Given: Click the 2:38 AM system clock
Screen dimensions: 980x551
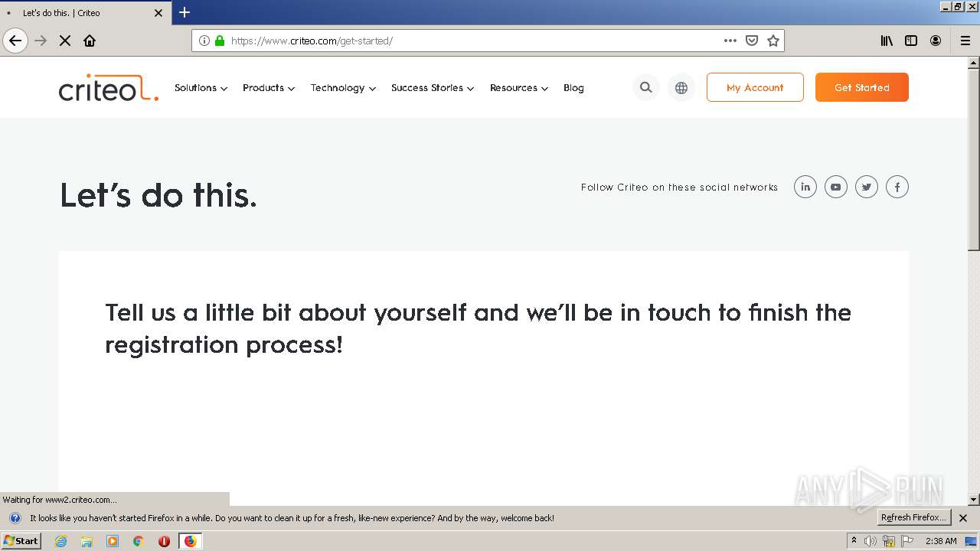Looking at the screenshot, I should 941,541.
